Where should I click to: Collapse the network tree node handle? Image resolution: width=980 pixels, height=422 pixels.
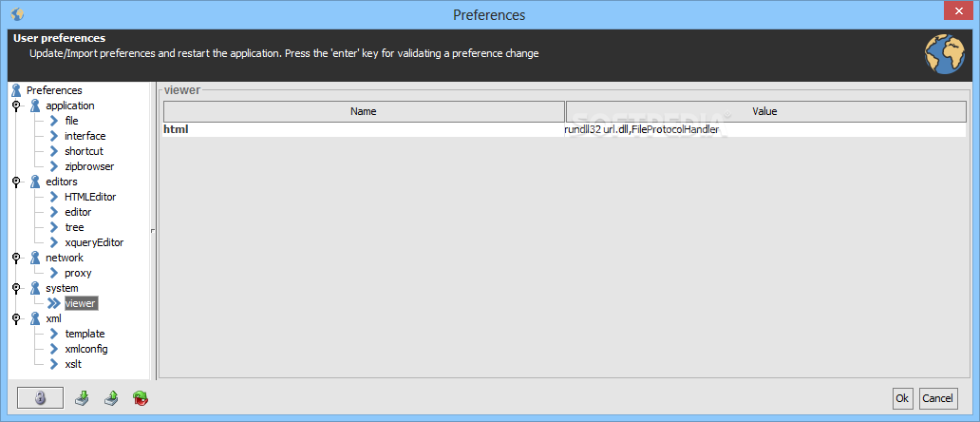[x=15, y=258]
